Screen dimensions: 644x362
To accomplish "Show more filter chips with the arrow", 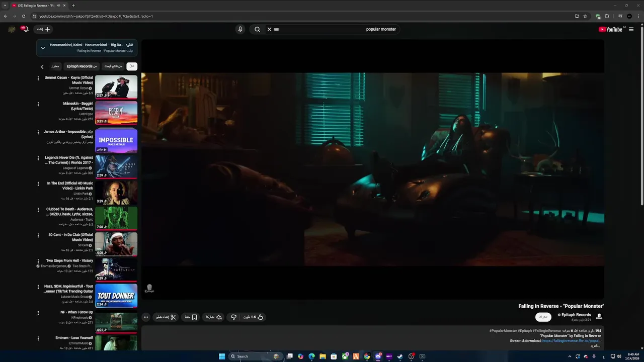I will (x=42, y=66).
